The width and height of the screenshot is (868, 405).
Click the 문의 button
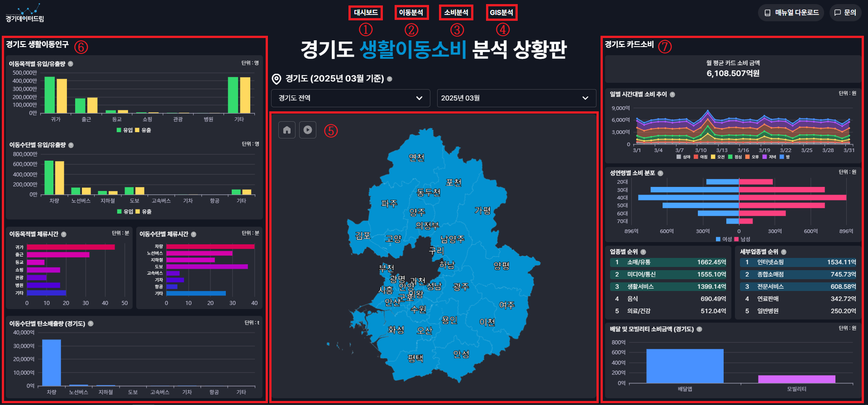pyautogui.click(x=845, y=13)
